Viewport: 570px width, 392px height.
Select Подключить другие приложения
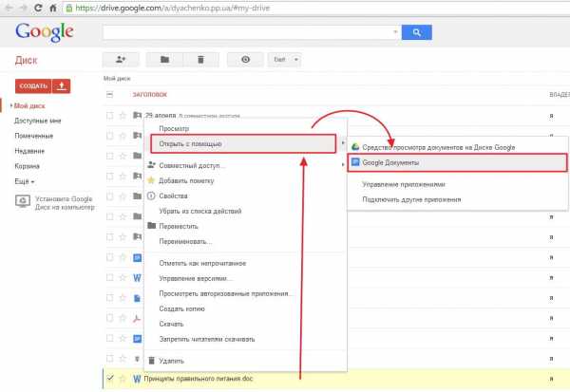[411, 199]
